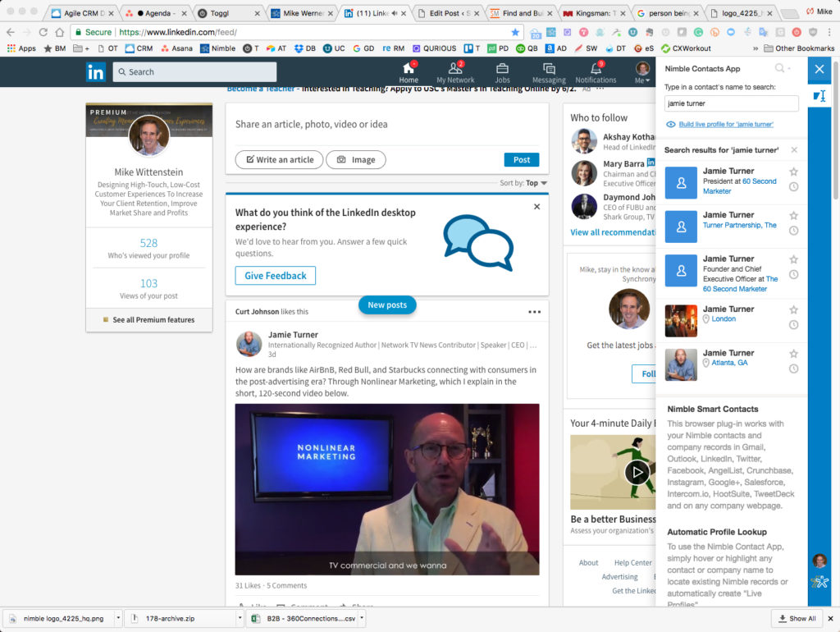The image size is (840, 632).
Task: Change the Sort by Top dropdown
Action: point(523,183)
